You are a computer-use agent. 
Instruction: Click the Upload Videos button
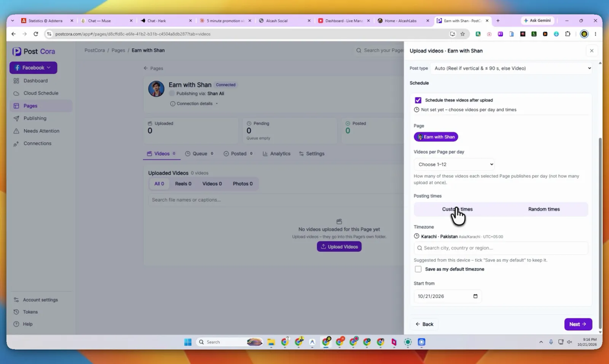pyautogui.click(x=339, y=247)
